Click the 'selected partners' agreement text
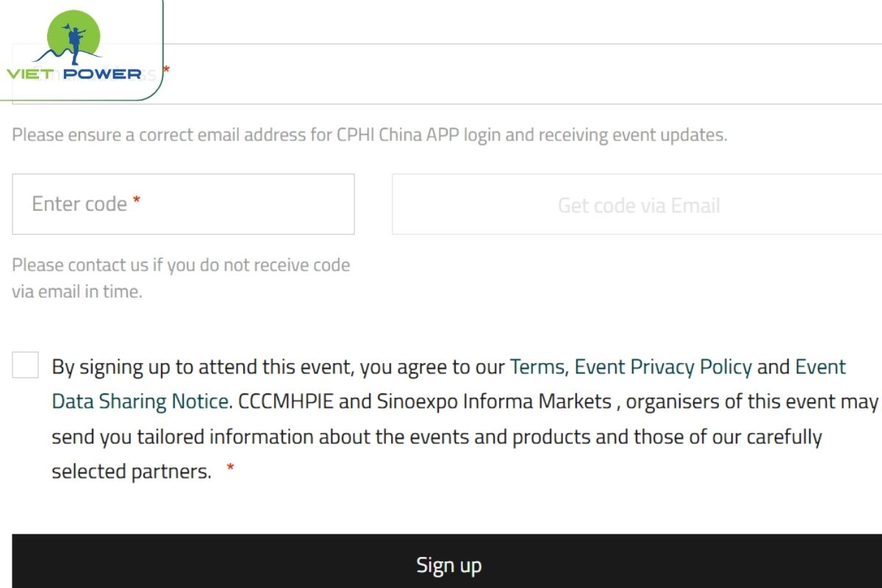882x588 pixels. pos(132,471)
